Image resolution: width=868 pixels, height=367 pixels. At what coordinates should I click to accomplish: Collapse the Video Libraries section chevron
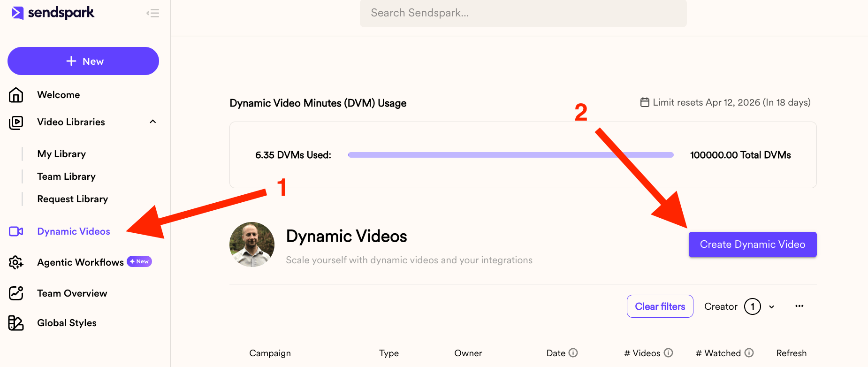(x=153, y=122)
